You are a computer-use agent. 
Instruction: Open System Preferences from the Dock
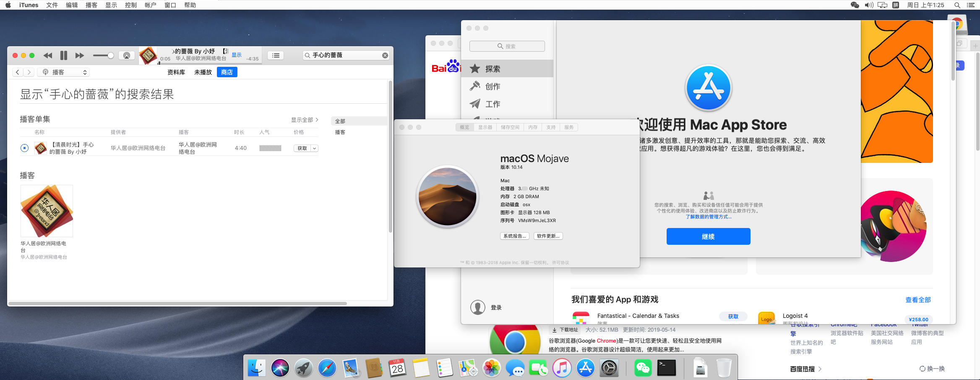coord(609,368)
